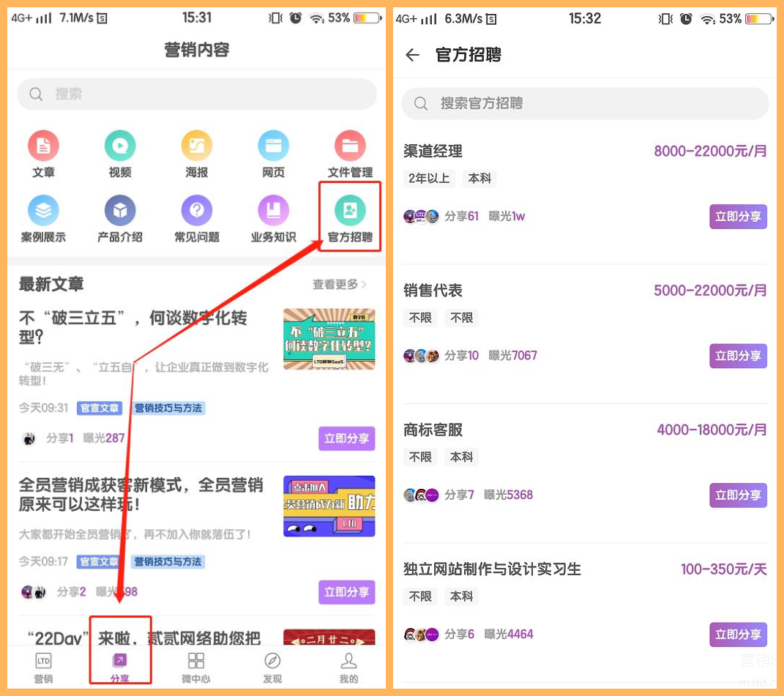Open the 视频 video icon
The width and height of the screenshot is (784, 696).
pyautogui.click(x=120, y=147)
